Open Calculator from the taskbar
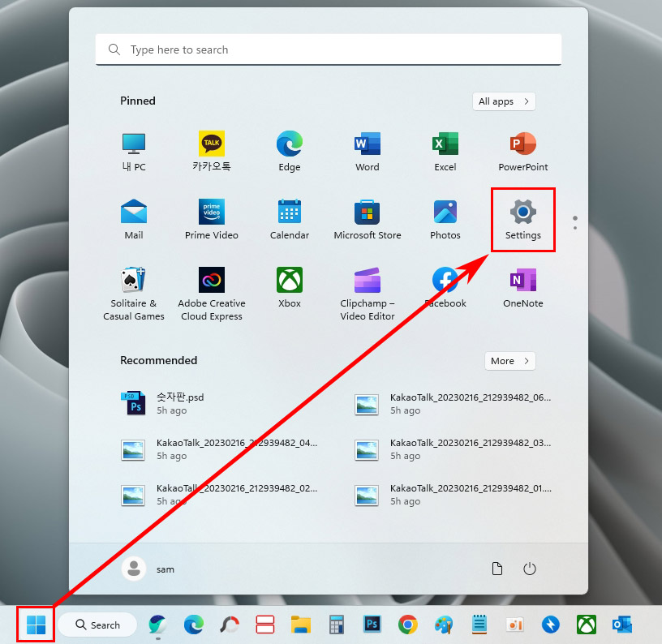The height and width of the screenshot is (644, 662). [x=337, y=625]
